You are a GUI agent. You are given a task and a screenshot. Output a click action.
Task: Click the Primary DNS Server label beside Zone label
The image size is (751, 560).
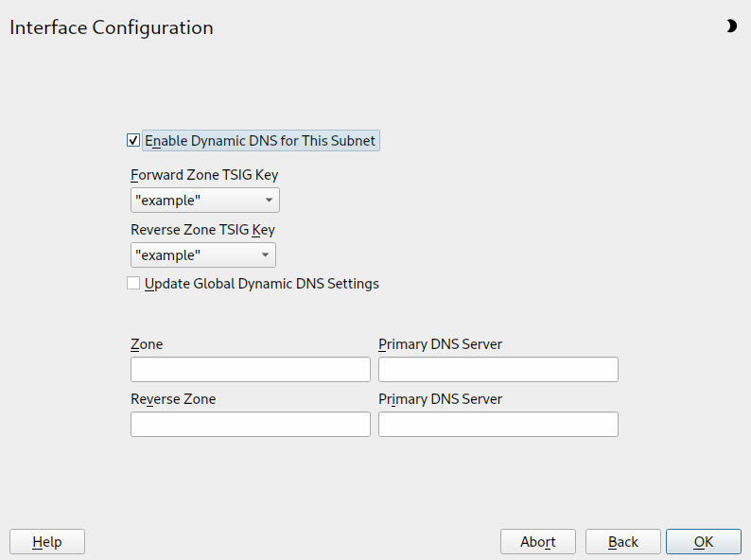click(440, 344)
